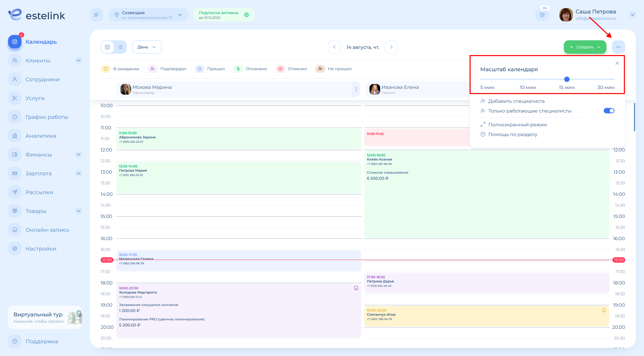
Task: Open the День view dropdown
Action: point(147,47)
